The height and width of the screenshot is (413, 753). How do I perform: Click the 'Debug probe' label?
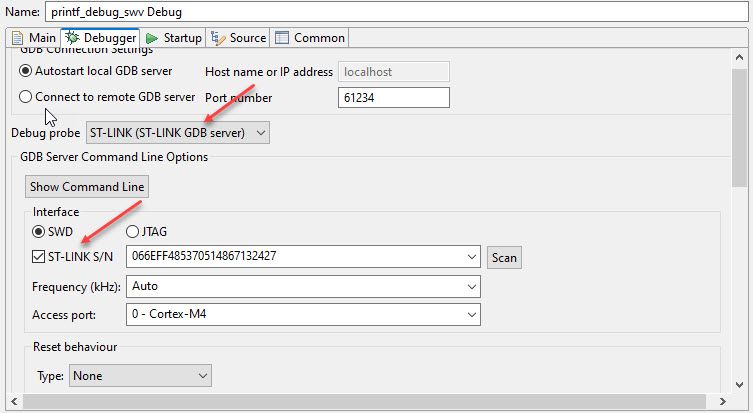coord(46,133)
